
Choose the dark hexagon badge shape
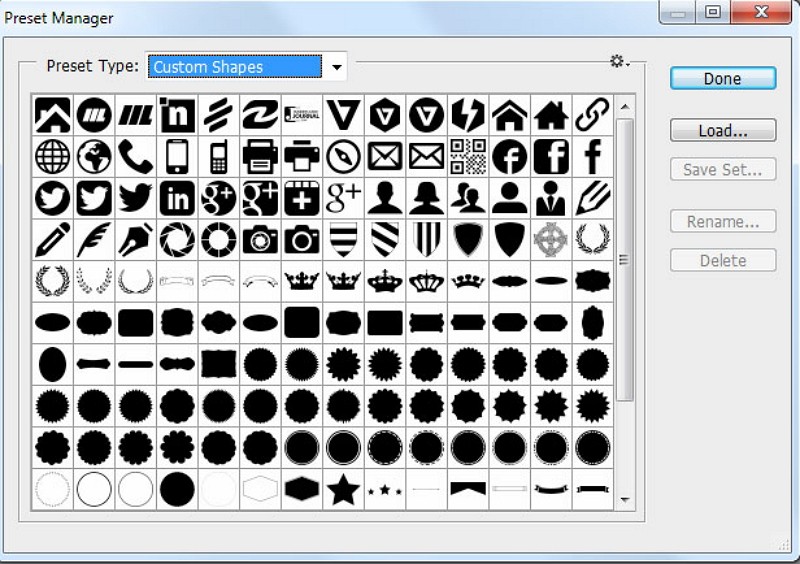point(302,489)
